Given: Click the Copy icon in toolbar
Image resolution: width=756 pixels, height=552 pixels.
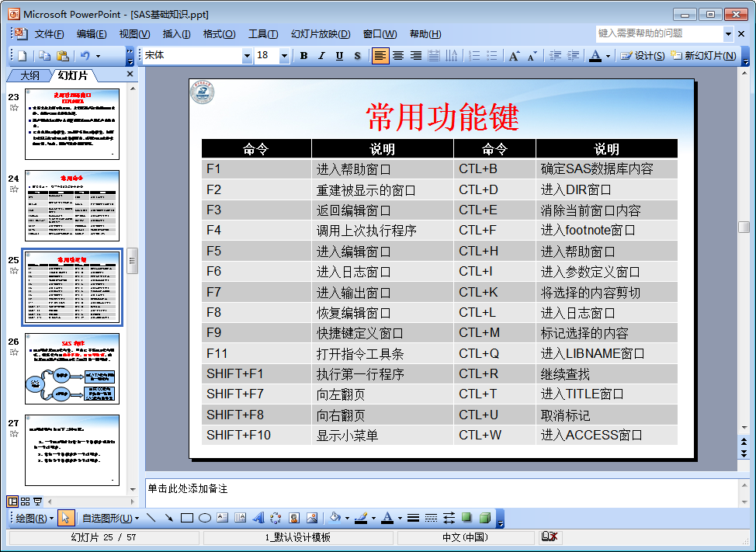Looking at the screenshot, I should click(x=45, y=56).
